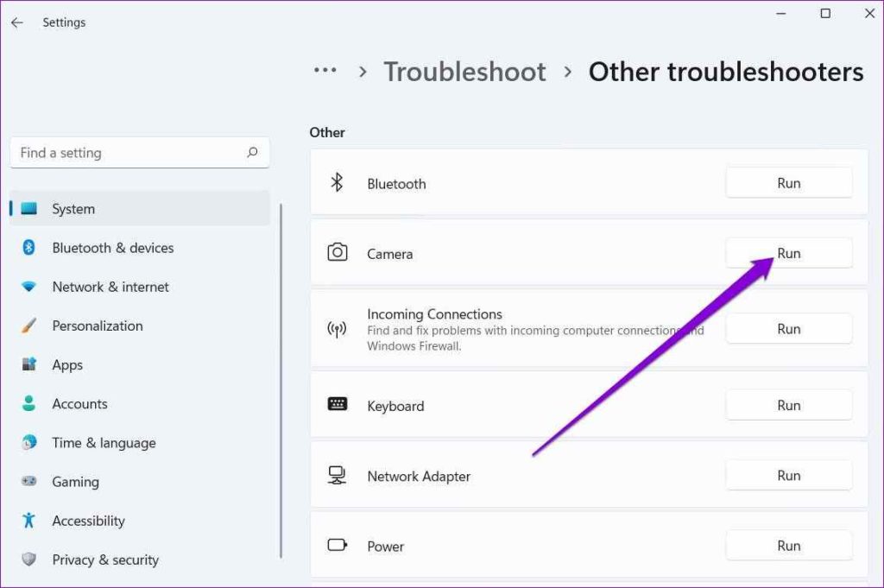
Task: Minimize the Settings window
Action: point(780,14)
